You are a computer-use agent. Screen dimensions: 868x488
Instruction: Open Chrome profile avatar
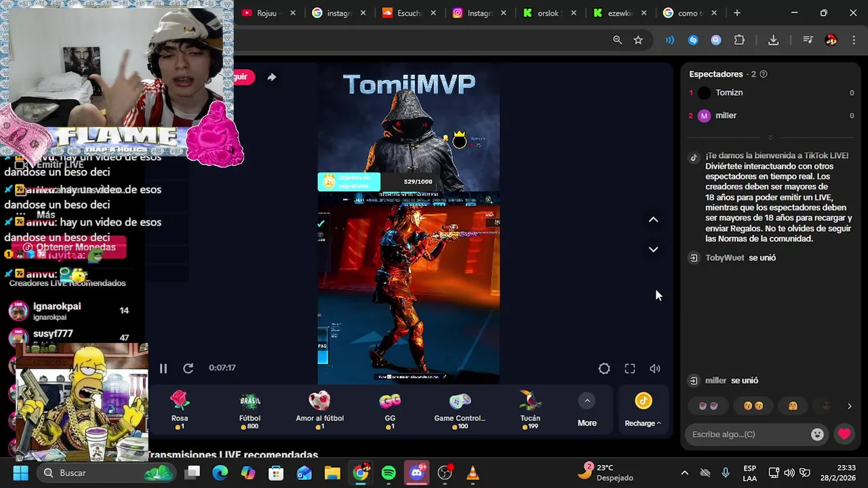[x=831, y=40]
